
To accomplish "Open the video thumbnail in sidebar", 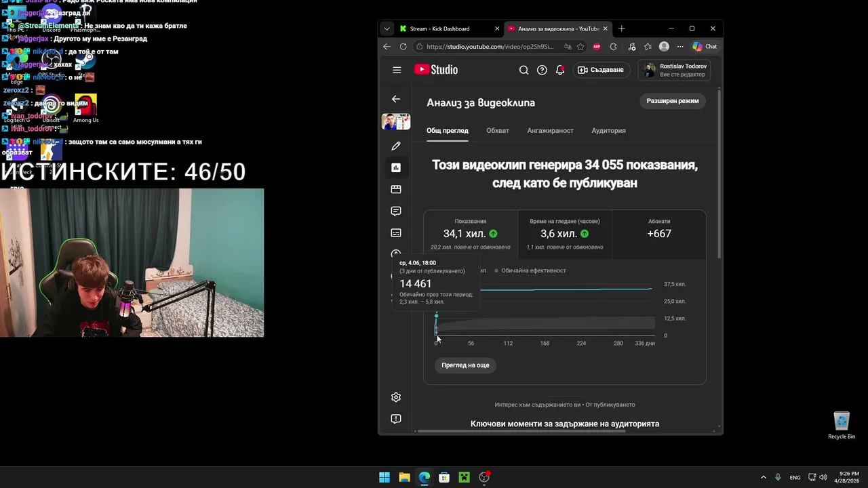I will click(396, 122).
